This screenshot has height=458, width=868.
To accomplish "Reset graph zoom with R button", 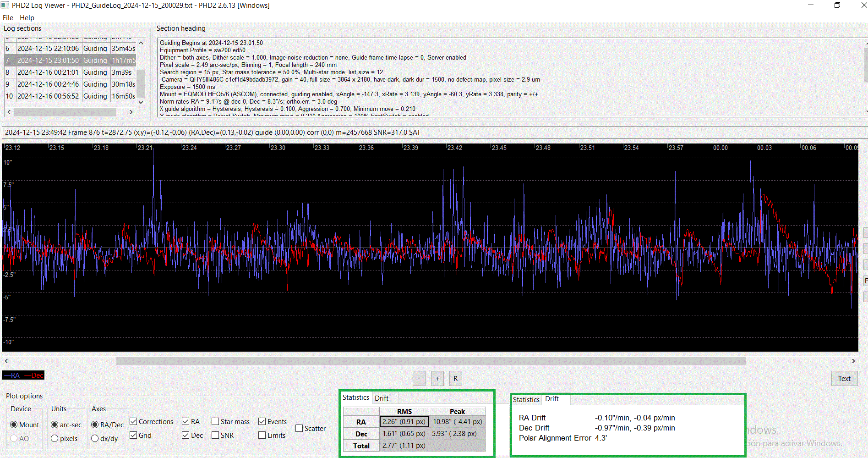I will pyautogui.click(x=455, y=379).
